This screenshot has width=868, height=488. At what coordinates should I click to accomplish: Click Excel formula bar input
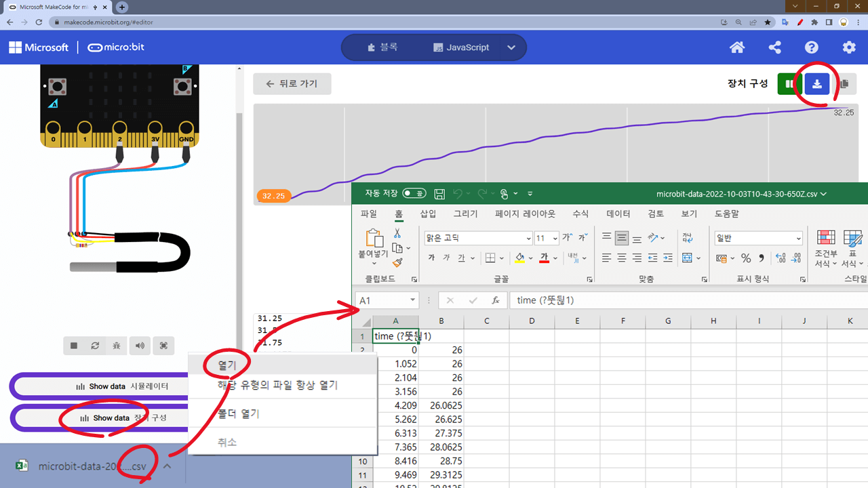(688, 300)
